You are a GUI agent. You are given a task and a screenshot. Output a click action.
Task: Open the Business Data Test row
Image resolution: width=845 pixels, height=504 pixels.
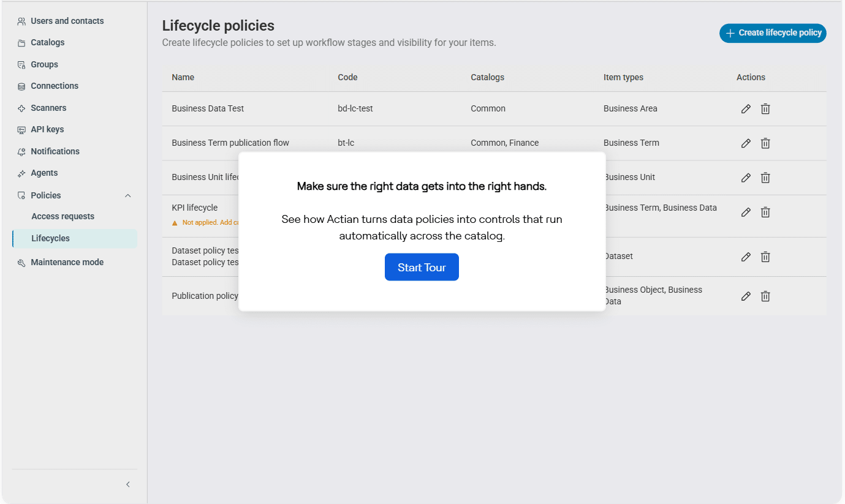click(494, 109)
